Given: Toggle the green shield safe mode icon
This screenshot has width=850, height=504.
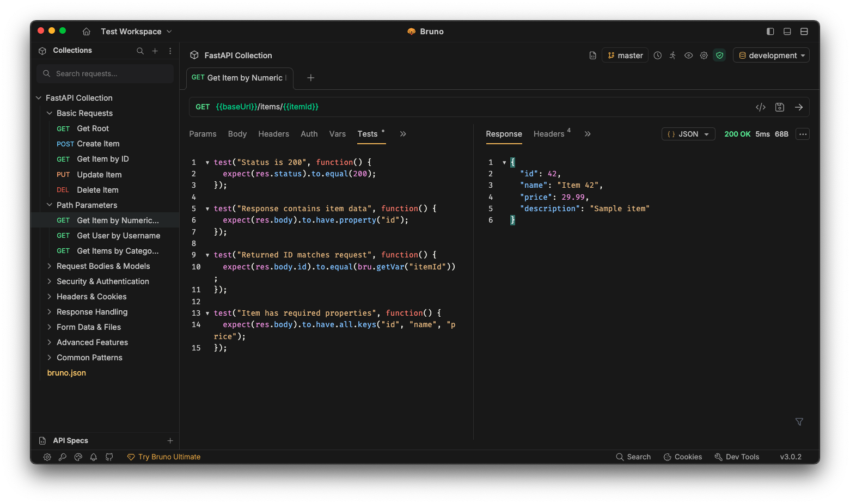Looking at the screenshot, I should coord(719,56).
